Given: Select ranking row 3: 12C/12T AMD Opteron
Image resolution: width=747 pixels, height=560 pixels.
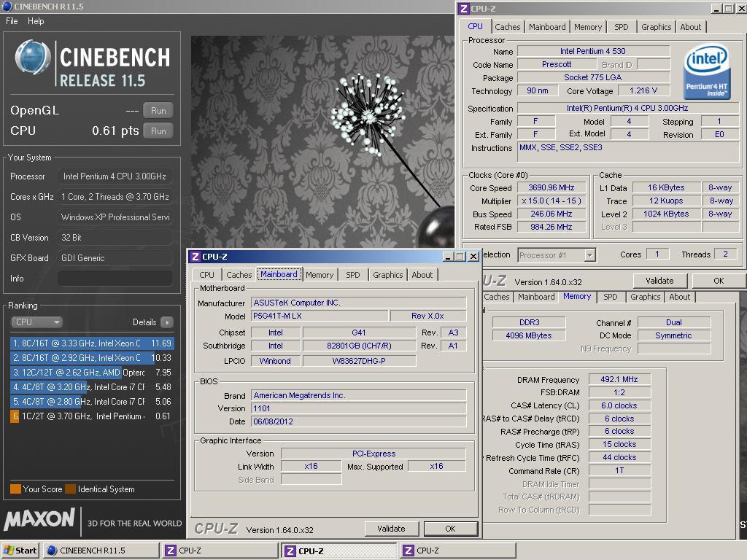Looking at the screenshot, I should pos(92,373).
